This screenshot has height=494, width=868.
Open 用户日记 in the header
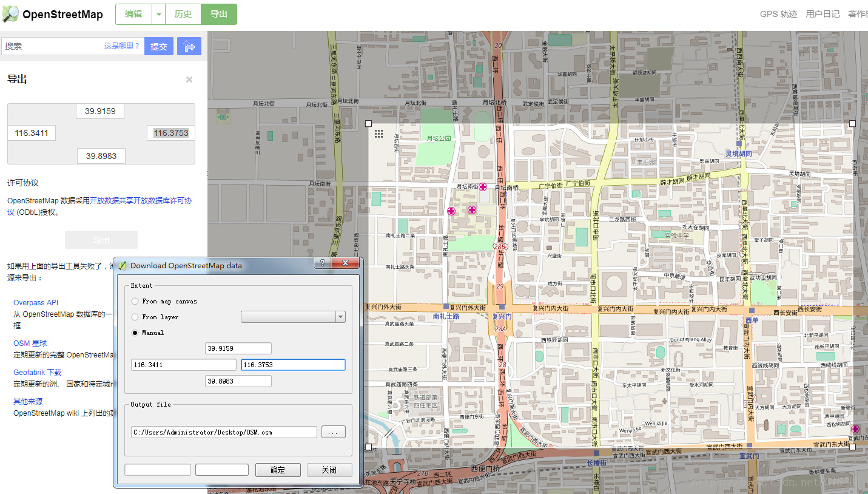823,14
